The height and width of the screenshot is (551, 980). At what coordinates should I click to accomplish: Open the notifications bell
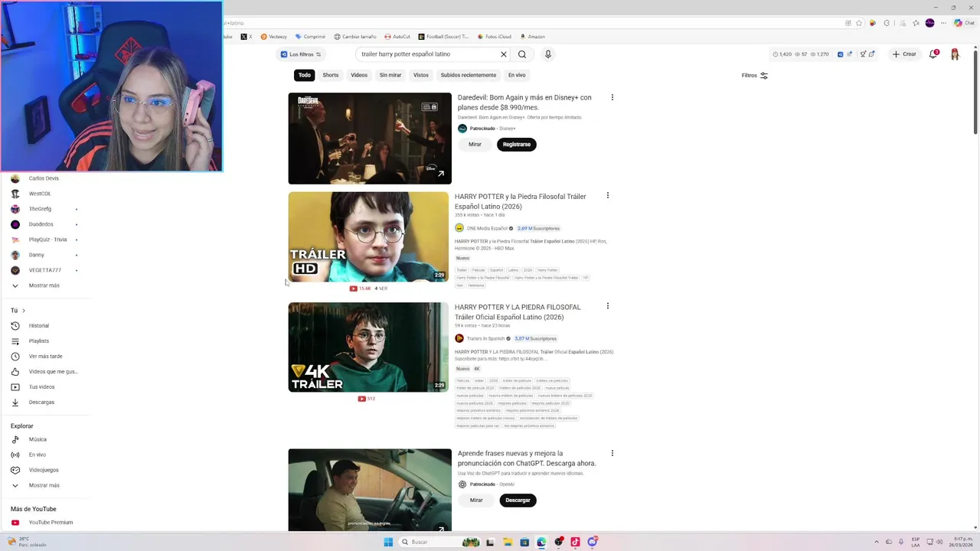click(x=933, y=54)
